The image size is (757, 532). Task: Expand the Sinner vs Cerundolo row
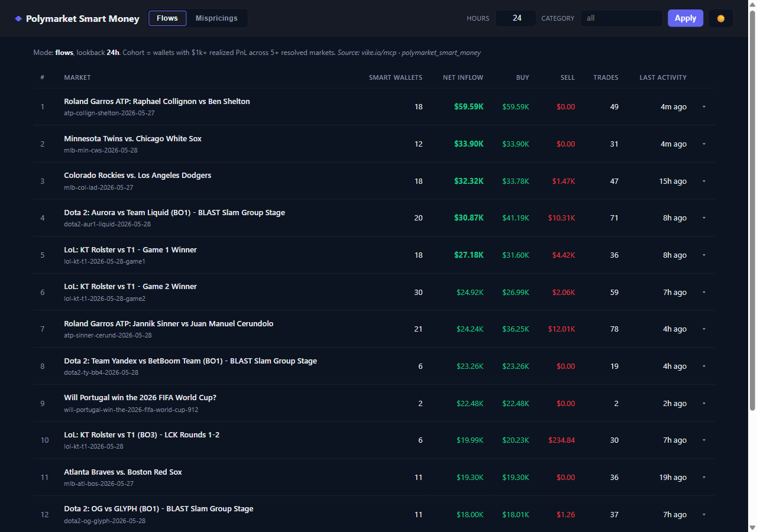tap(704, 329)
